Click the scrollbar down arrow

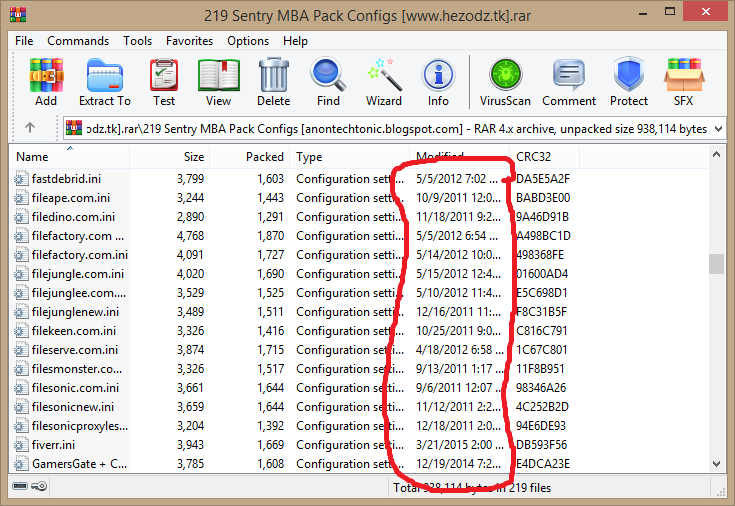716,464
